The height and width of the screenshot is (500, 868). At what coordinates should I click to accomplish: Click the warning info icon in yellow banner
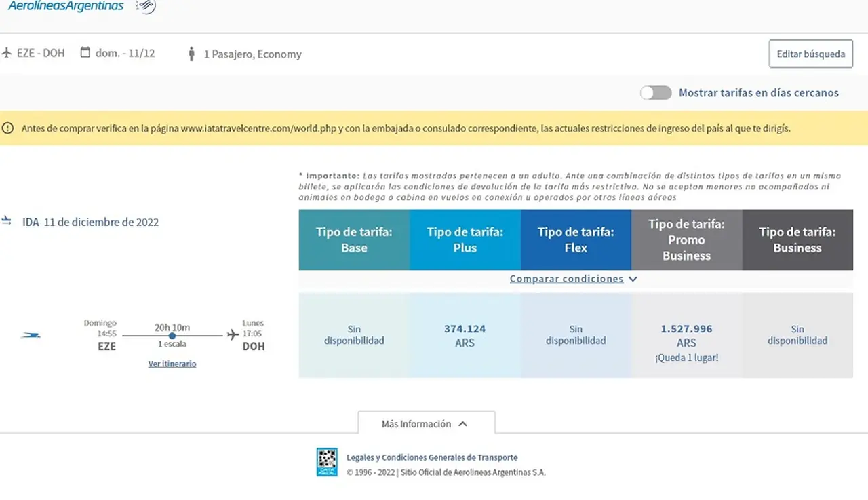(x=7, y=128)
